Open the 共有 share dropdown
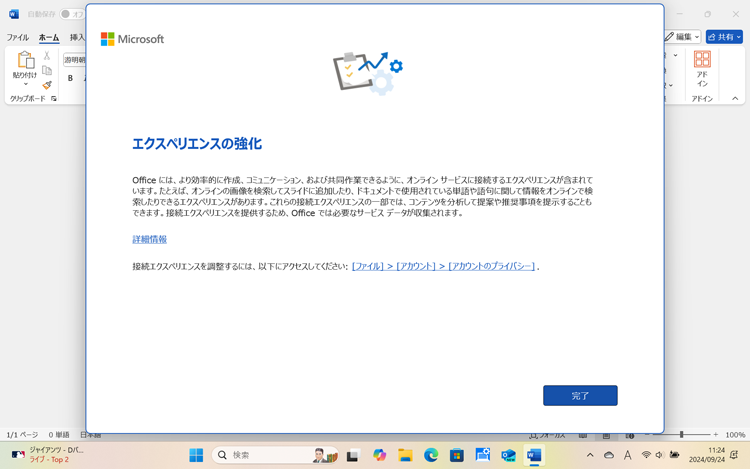Image resolution: width=750 pixels, height=469 pixels. tap(724, 37)
